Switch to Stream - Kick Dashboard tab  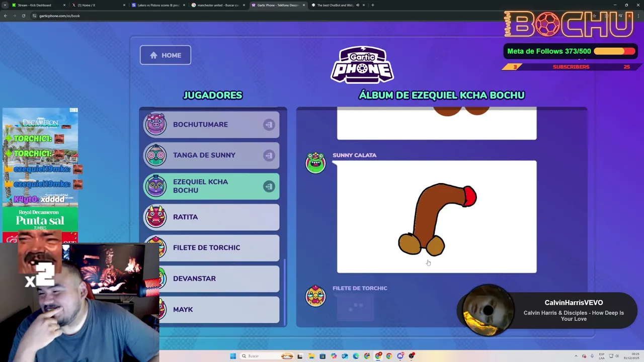[x=38, y=5]
